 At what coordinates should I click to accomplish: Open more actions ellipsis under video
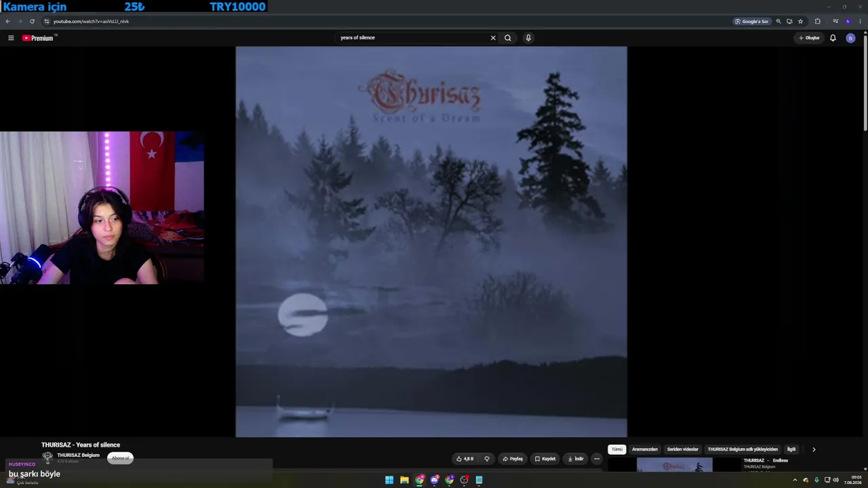coord(597,459)
